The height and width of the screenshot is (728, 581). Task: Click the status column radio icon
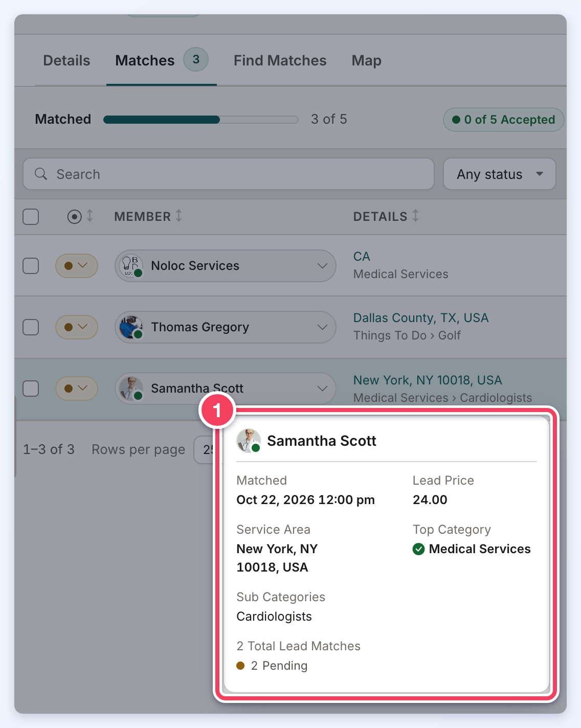coord(75,217)
